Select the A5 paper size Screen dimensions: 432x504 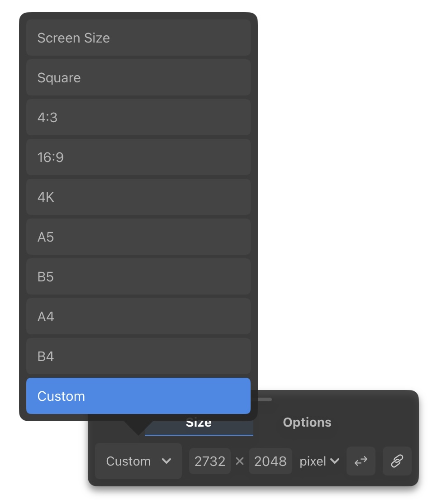coord(138,237)
